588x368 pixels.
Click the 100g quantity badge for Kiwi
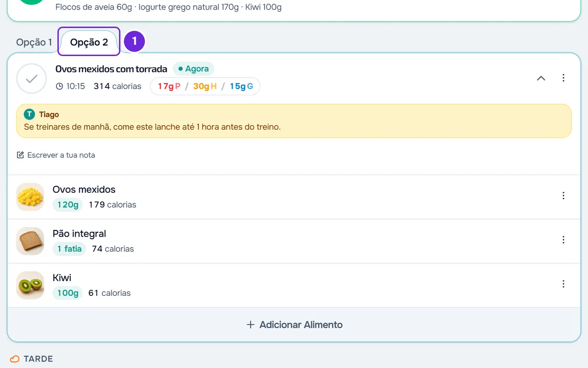coord(68,293)
